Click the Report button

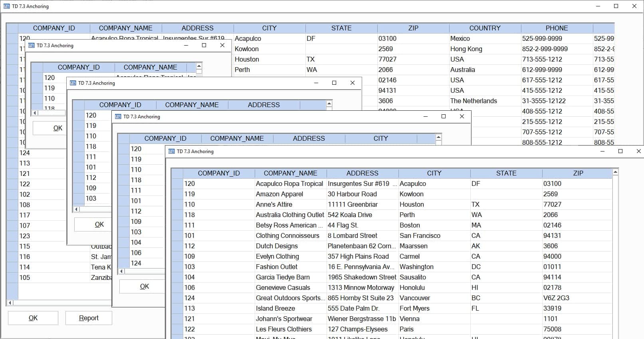pos(89,318)
